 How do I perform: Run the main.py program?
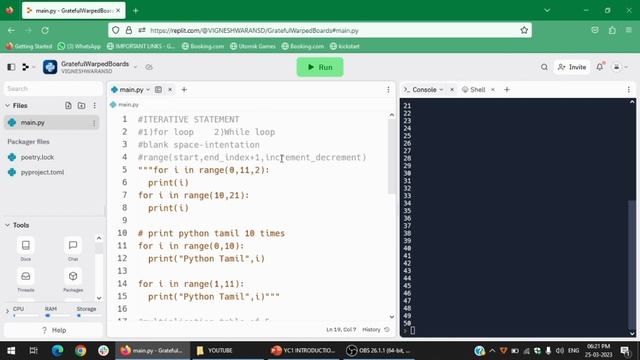coord(320,67)
